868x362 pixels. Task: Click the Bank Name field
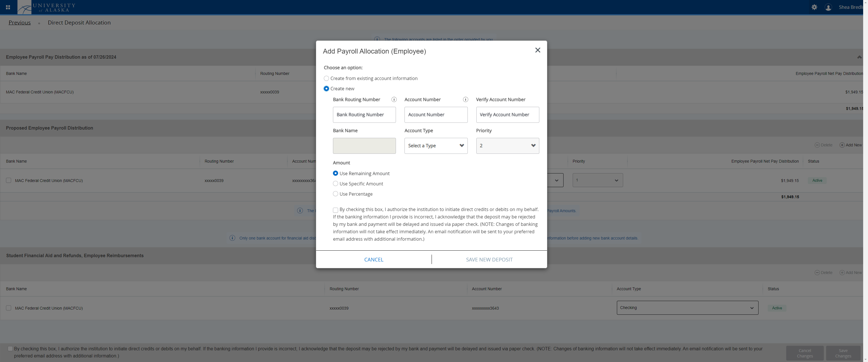[x=364, y=146]
